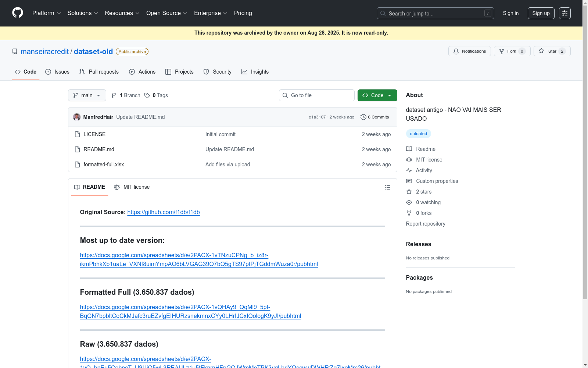Open the README.md file
The height and width of the screenshot is (368, 588).
[x=99, y=149]
